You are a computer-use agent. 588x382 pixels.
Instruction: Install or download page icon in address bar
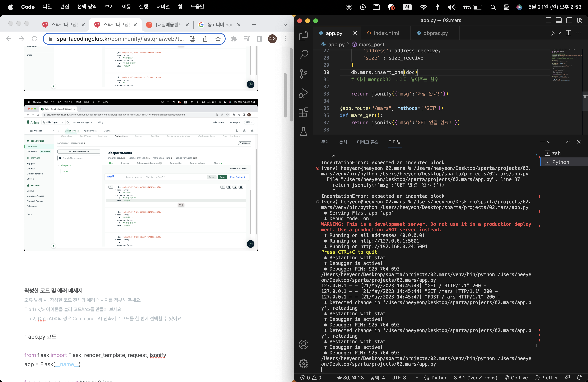[x=192, y=39]
